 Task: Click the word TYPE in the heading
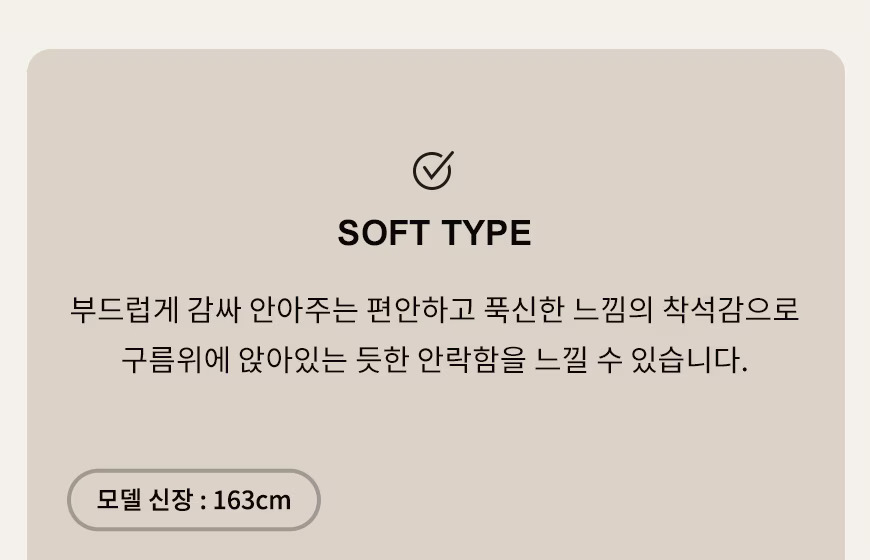pos(486,233)
